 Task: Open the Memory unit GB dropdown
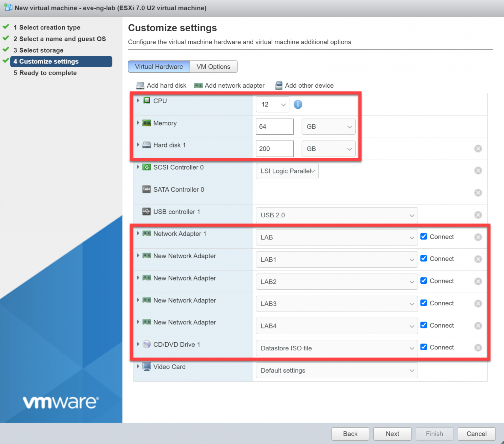click(x=328, y=127)
